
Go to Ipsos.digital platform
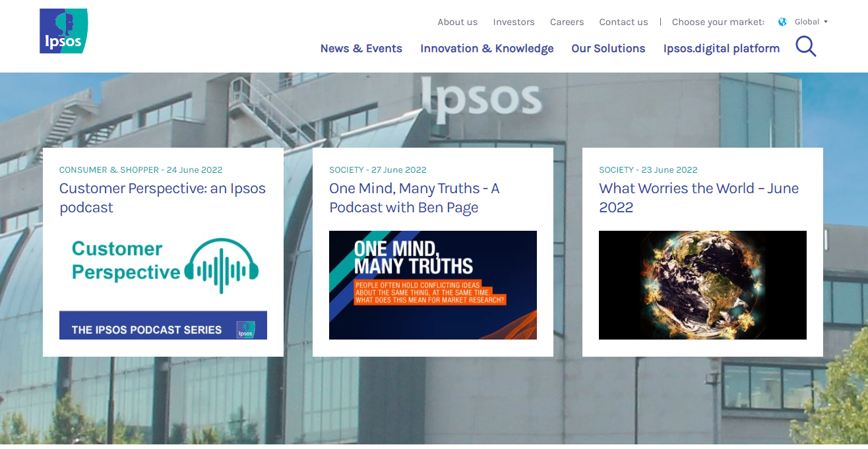(722, 48)
